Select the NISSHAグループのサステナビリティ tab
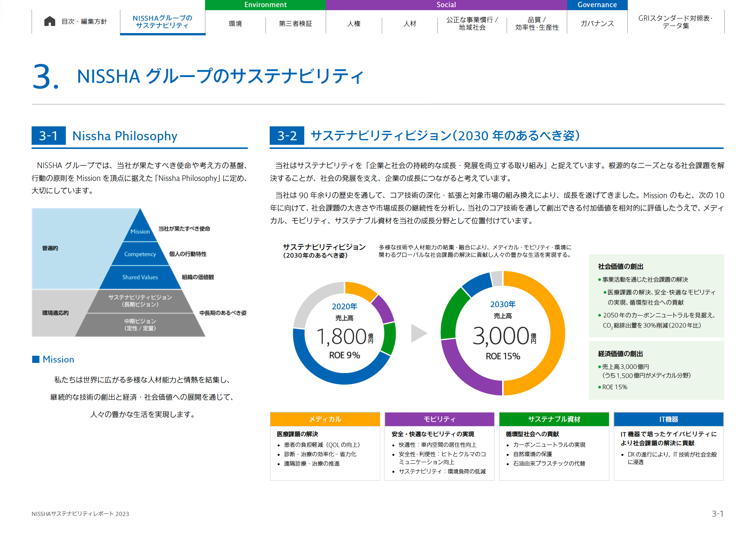The height and width of the screenshot is (534, 756). point(162,21)
